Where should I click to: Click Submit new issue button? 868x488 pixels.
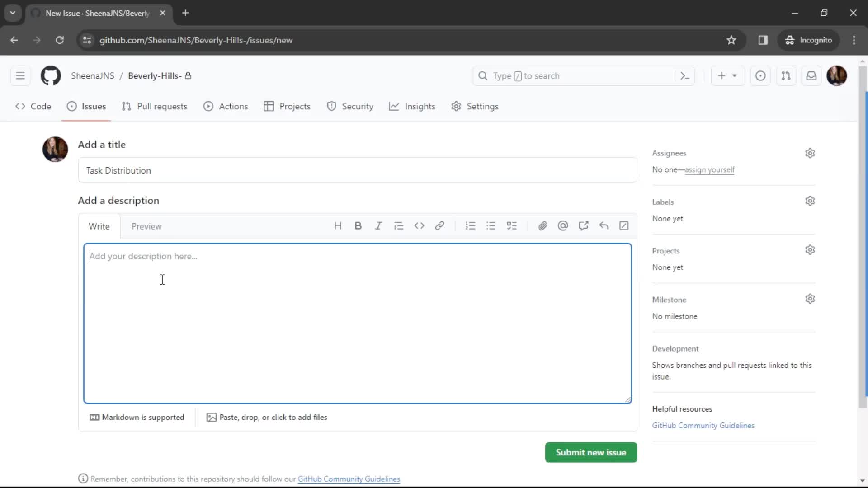coord(591,453)
